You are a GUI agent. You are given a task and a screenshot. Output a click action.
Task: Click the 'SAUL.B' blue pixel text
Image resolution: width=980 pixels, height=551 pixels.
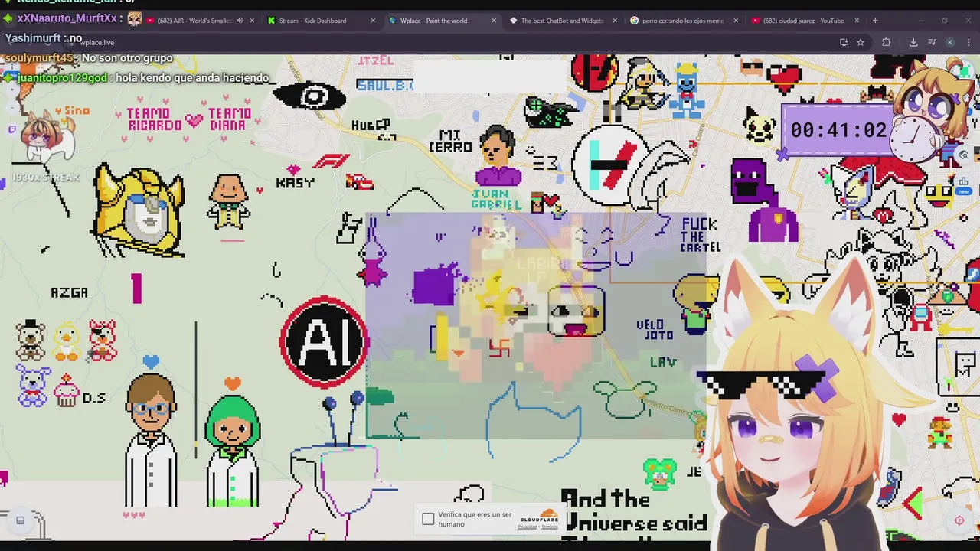click(384, 86)
